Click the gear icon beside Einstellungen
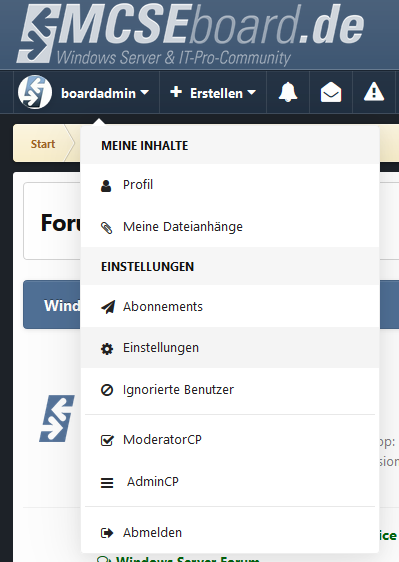 [x=107, y=349]
